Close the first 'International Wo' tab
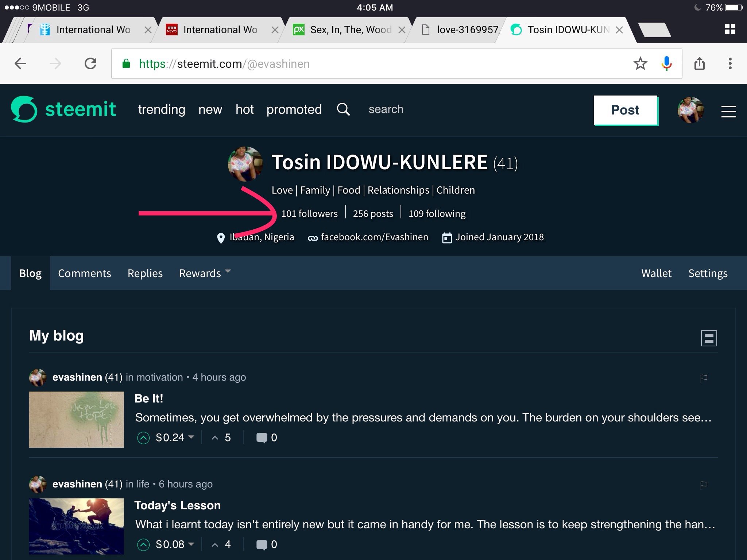 (x=148, y=30)
